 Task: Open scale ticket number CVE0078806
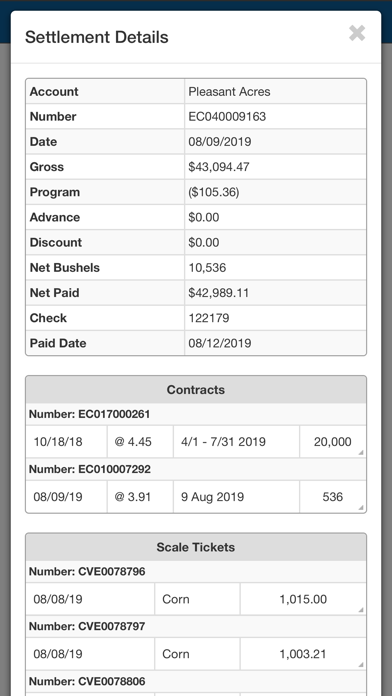tap(87, 681)
